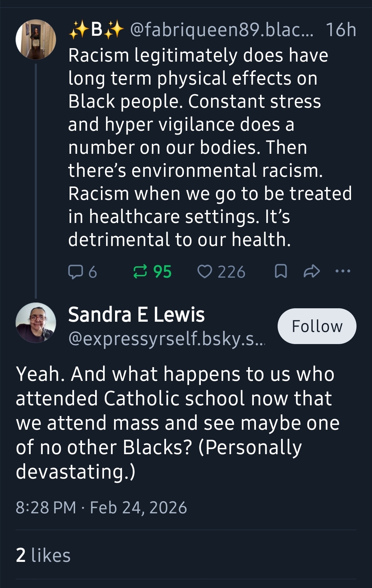Share the post using the arrow icon
The height and width of the screenshot is (588, 372).
pyautogui.click(x=312, y=272)
